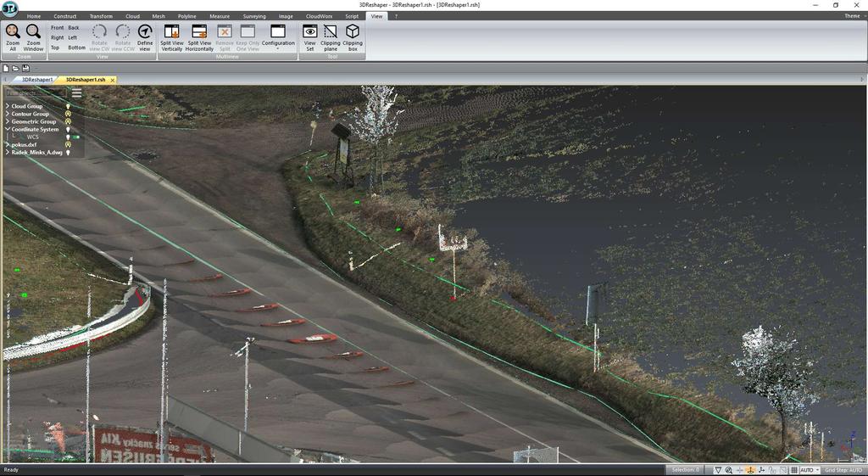Switch to the 3DReshaper1 document tab
868x476 pixels.
[37, 80]
